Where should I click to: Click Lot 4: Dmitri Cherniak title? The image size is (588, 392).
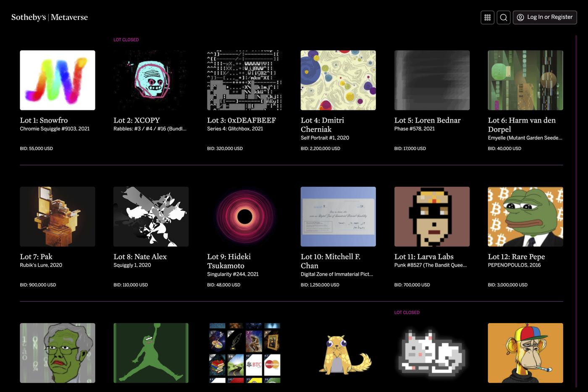coord(322,125)
